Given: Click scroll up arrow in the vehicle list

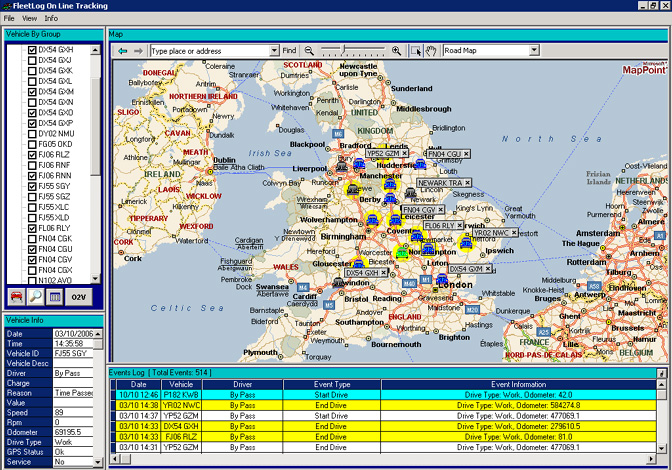Looking at the screenshot, I should coord(95,50).
